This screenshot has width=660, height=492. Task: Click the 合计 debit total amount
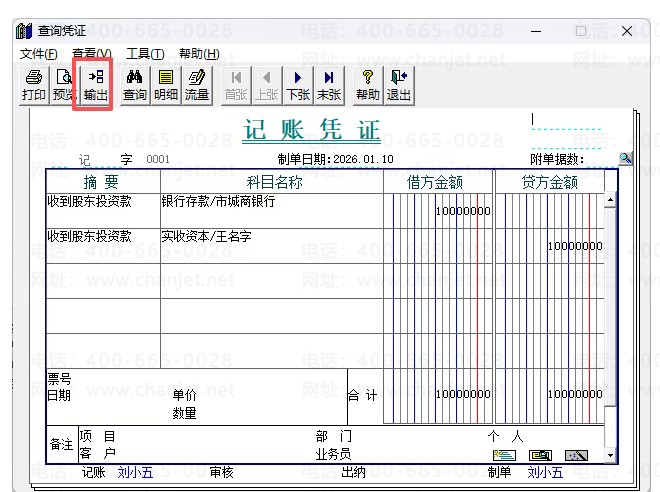463,394
